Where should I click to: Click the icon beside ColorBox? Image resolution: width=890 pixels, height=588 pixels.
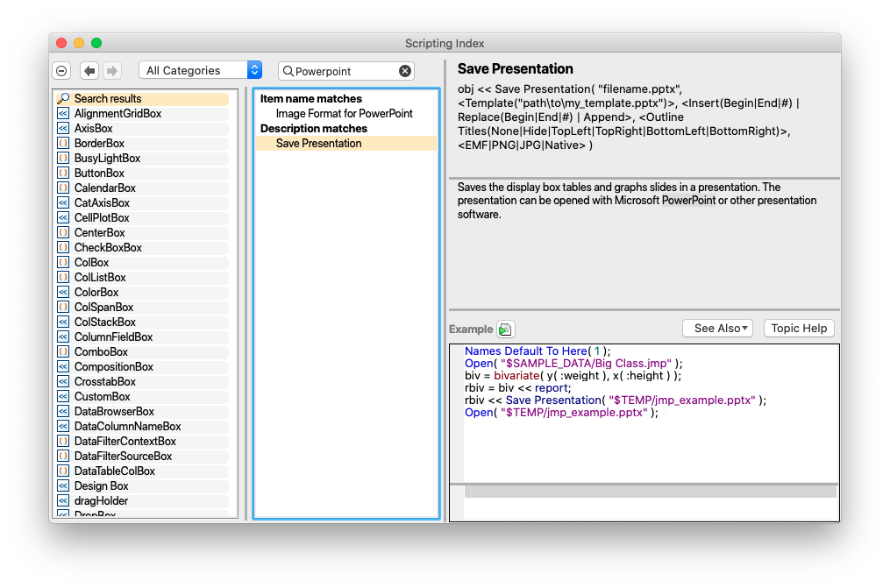coord(61,292)
